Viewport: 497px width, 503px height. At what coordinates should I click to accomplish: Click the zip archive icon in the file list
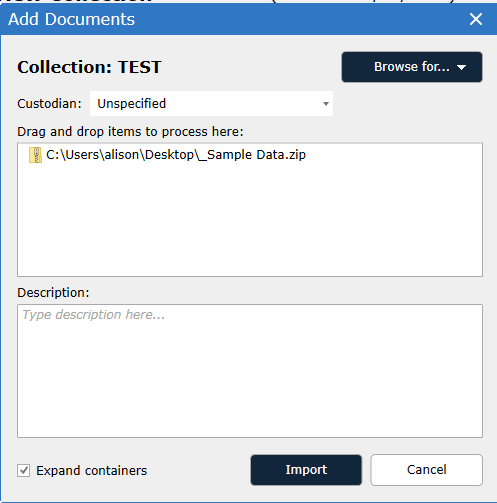point(35,155)
